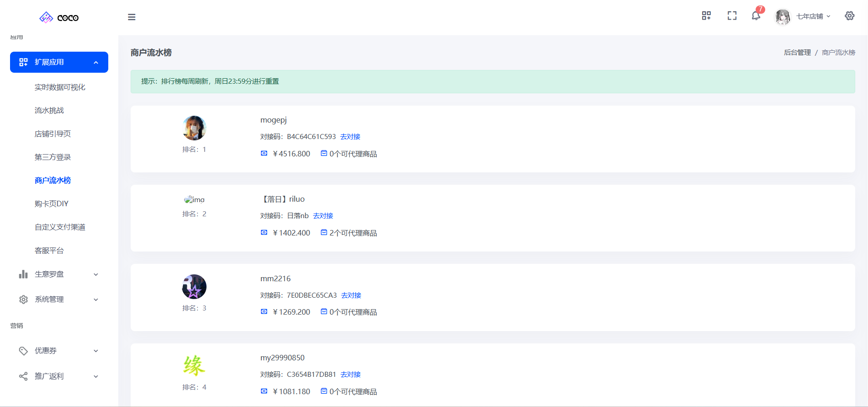Toggle the hamburger sidebar menu icon
This screenshot has height=407, width=868.
(x=132, y=17)
